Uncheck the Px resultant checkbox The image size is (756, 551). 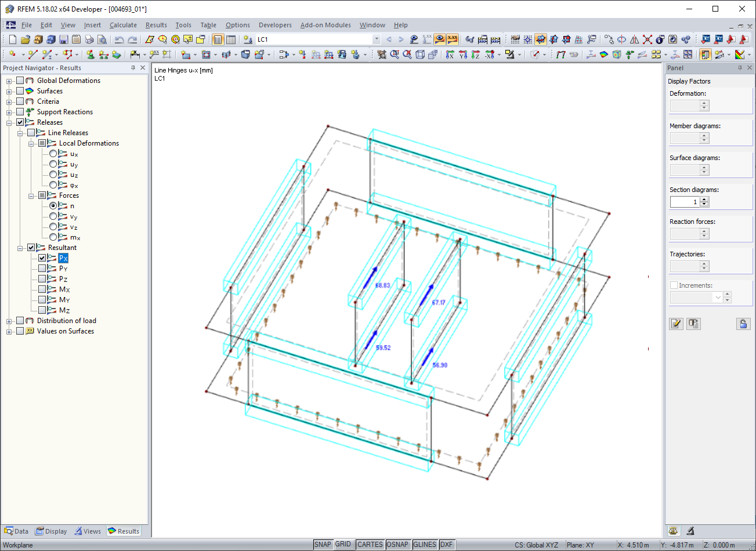pos(42,258)
